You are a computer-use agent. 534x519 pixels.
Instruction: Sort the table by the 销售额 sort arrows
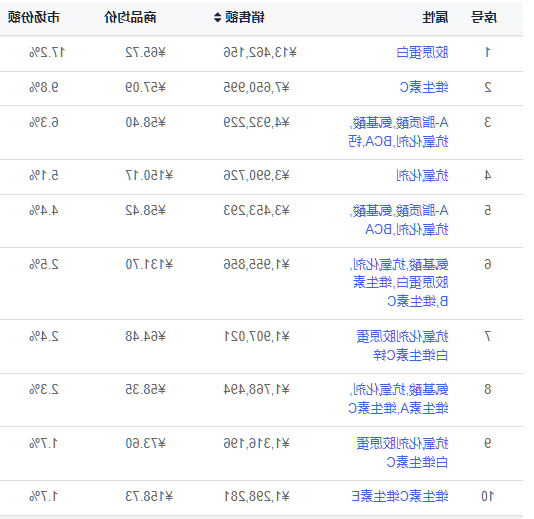pyautogui.click(x=217, y=17)
